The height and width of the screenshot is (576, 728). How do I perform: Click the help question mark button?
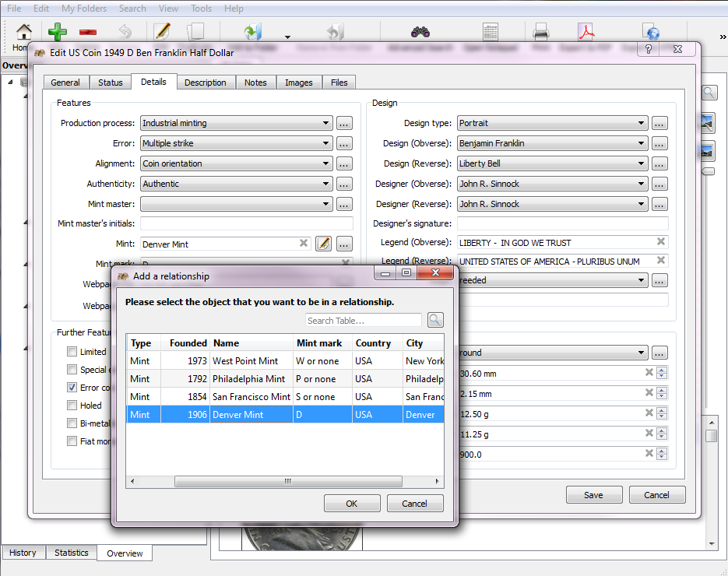[x=649, y=49]
